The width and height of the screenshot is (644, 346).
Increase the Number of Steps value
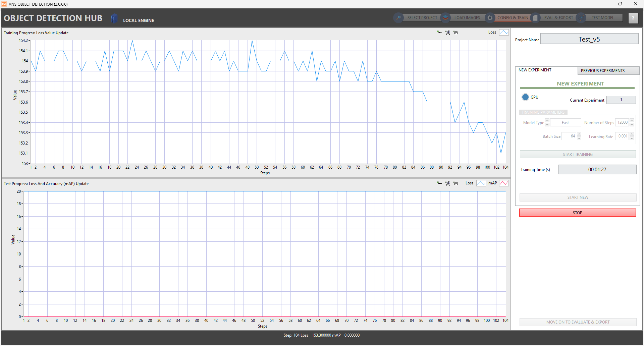632,121
